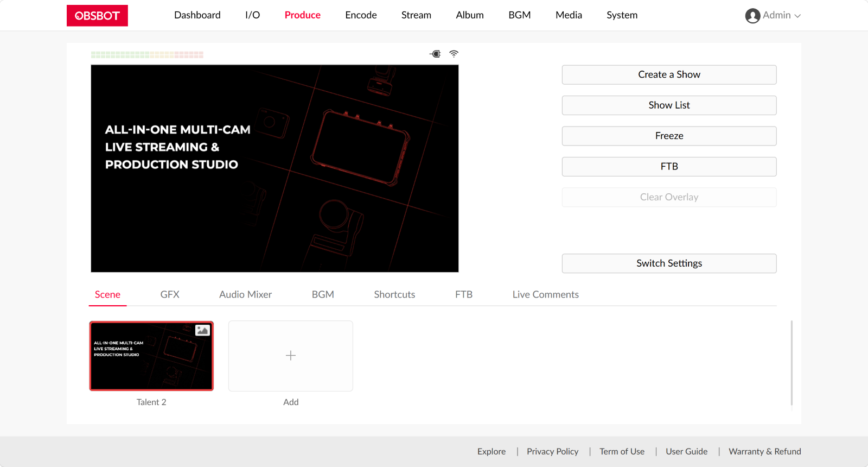
Task: Click the FTB button on right panel
Action: coord(669,167)
